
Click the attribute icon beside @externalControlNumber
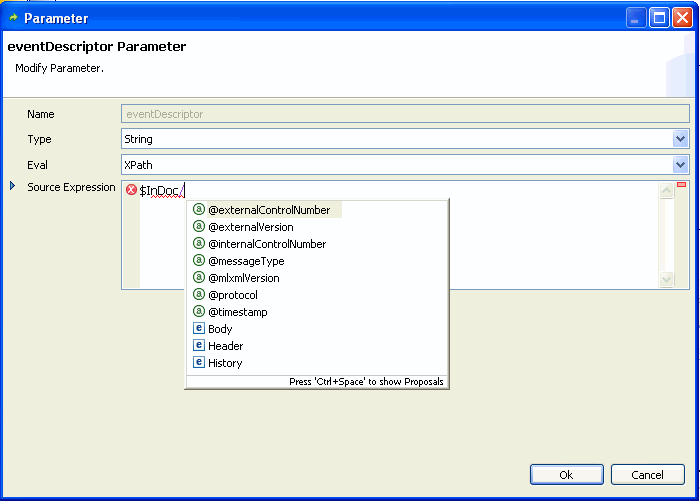click(x=199, y=209)
